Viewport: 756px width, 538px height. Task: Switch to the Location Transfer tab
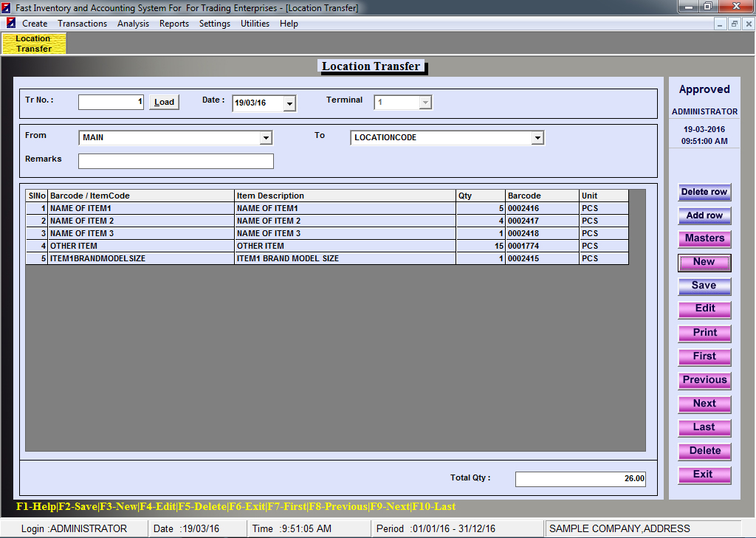click(33, 44)
